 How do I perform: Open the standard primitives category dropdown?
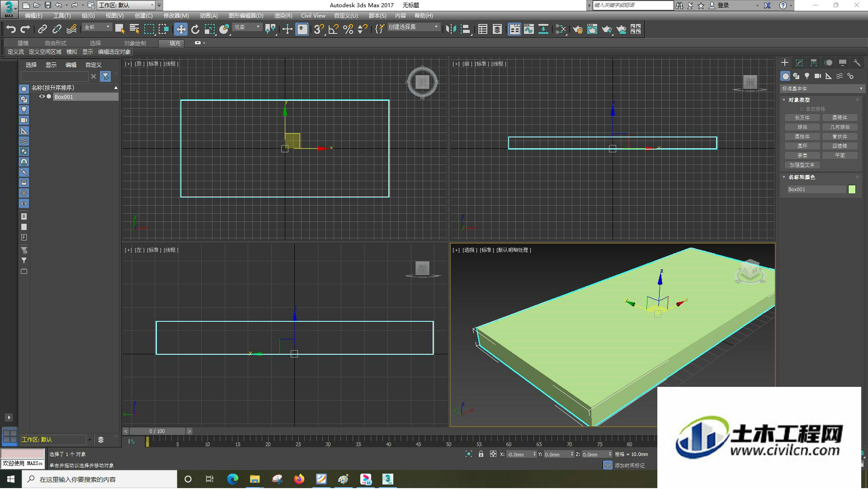click(822, 89)
